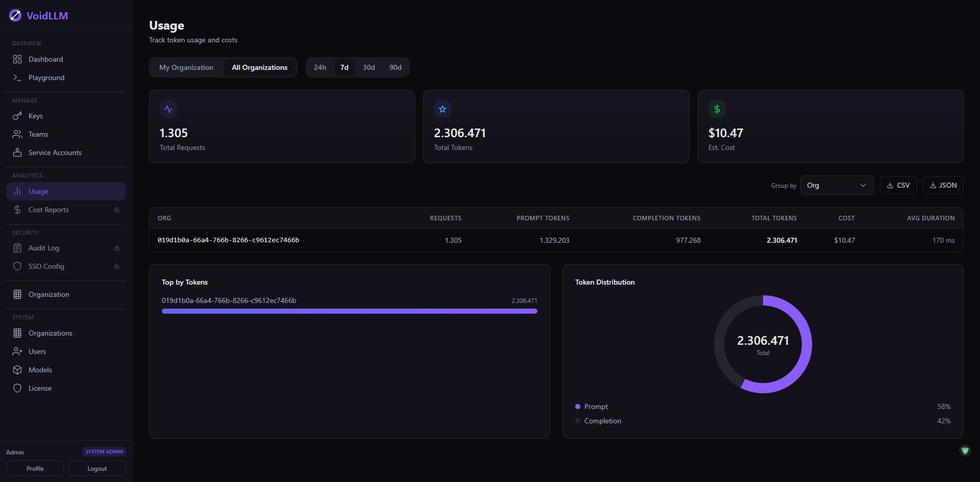Click the VoidLLM logo icon
The image size is (980, 482).
15,16
